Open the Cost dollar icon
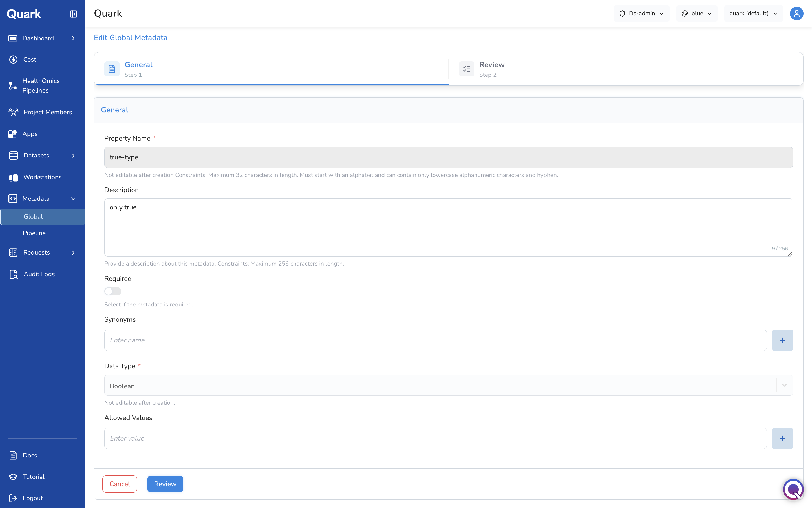812x508 pixels. (x=13, y=60)
